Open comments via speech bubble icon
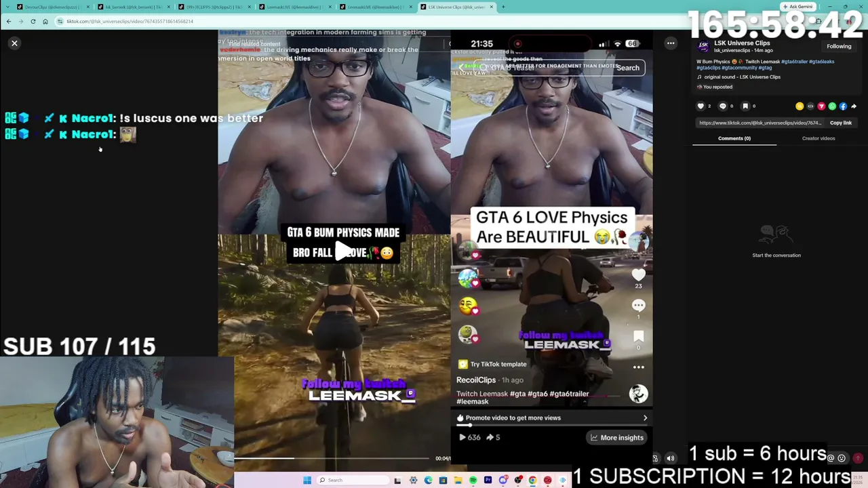Screen dimensions: 868x488 point(722,106)
